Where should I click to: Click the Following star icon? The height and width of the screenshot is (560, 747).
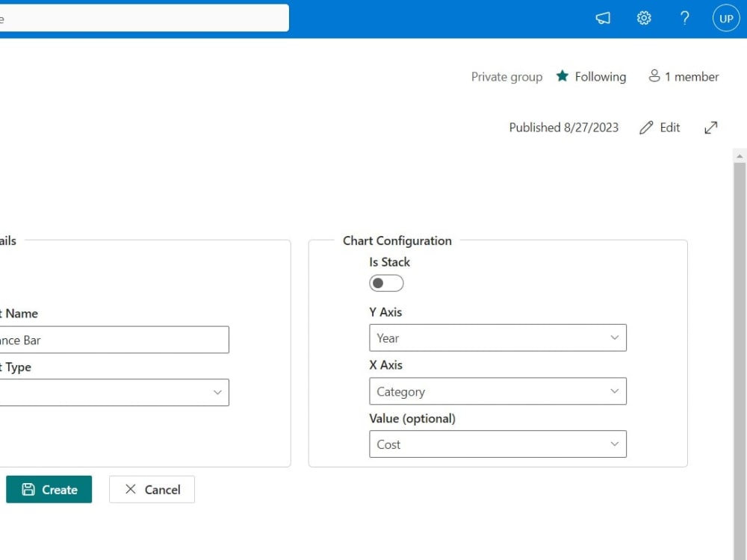click(561, 75)
